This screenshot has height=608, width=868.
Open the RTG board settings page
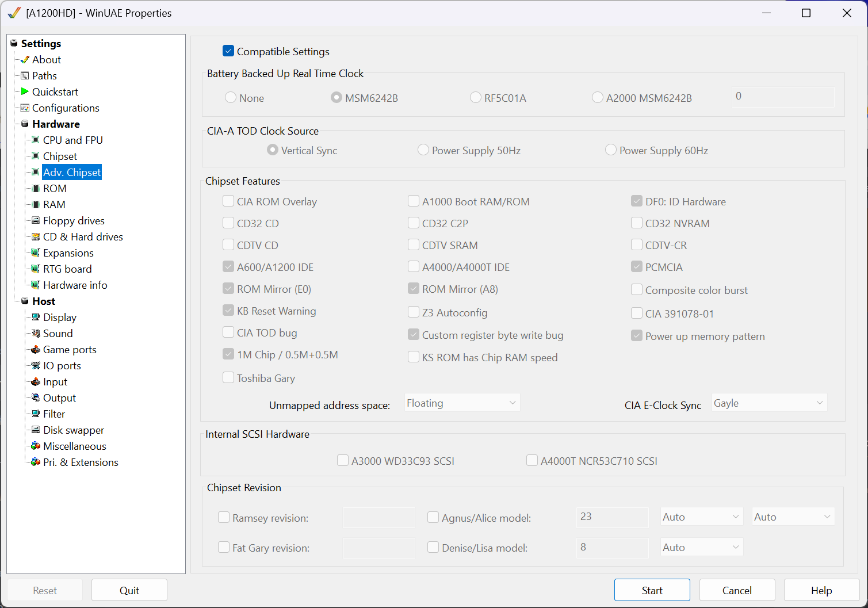(67, 269)
